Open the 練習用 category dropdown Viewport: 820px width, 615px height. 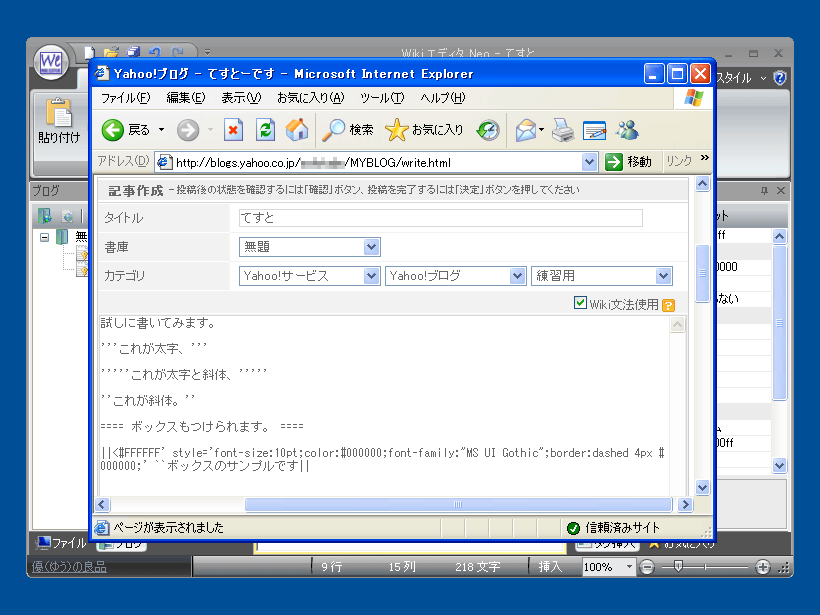point(601,276)
